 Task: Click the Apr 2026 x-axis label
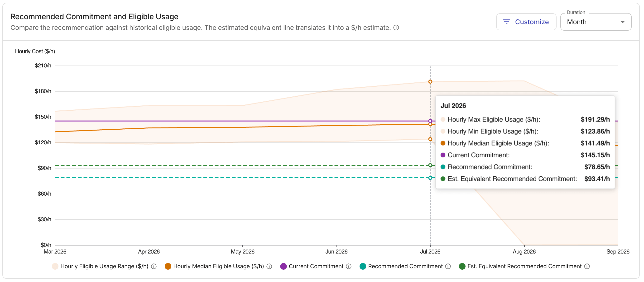coord(149,252)
